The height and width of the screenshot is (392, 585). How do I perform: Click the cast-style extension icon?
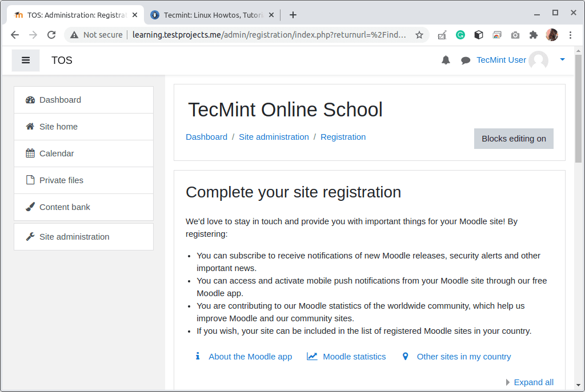click(497, 35)
